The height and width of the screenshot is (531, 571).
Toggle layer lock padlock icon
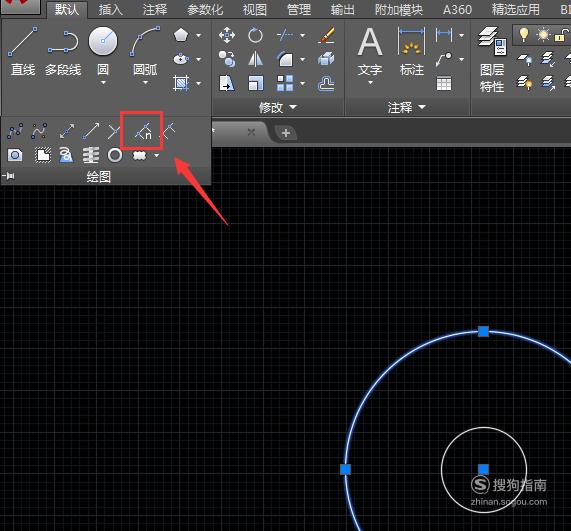pyautogui.click(x=561, y=35)
